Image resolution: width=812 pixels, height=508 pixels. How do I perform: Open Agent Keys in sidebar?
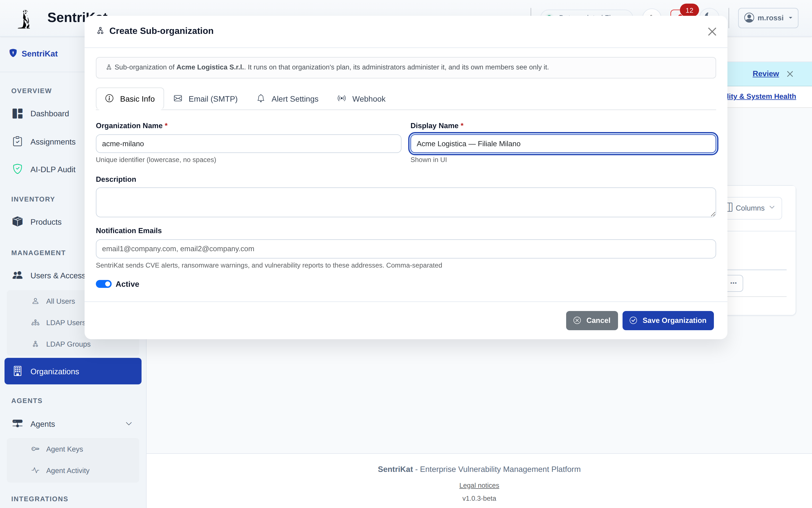(64, 449)
